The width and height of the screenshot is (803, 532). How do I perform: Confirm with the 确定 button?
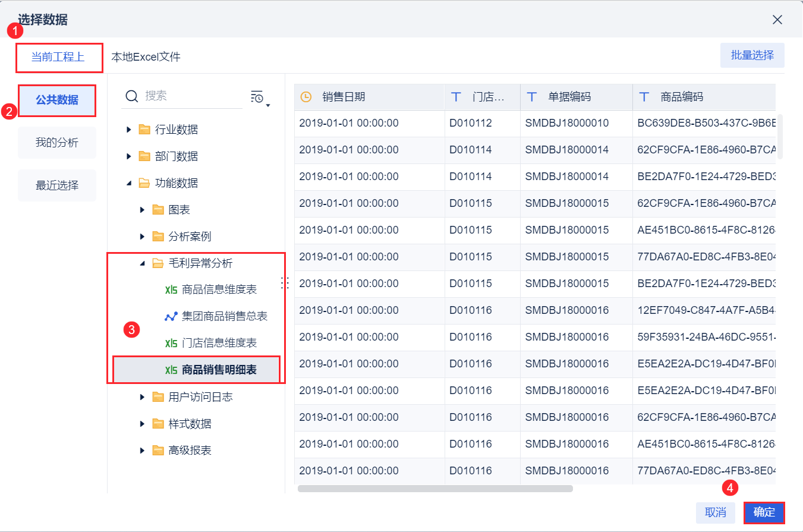[764, 512]
